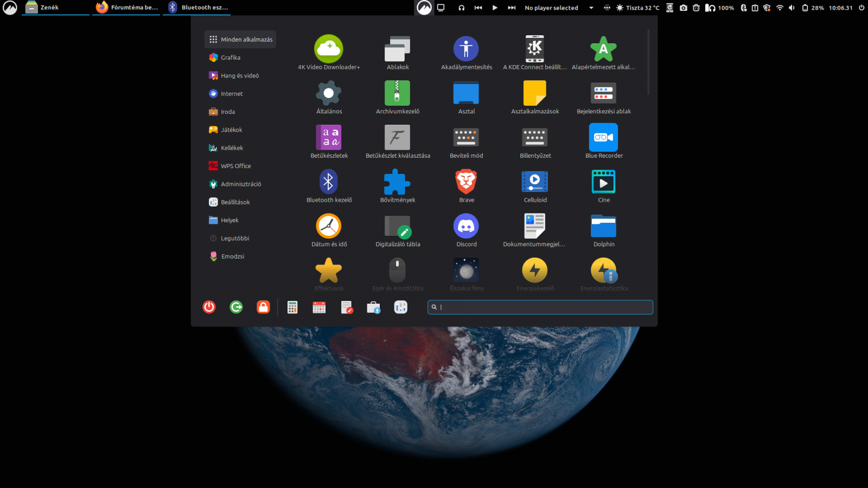Switch to the Firefox Fórumtéma window
This screenshot has height=488, width=868.
pyautogui.click(x=126, y=8)
